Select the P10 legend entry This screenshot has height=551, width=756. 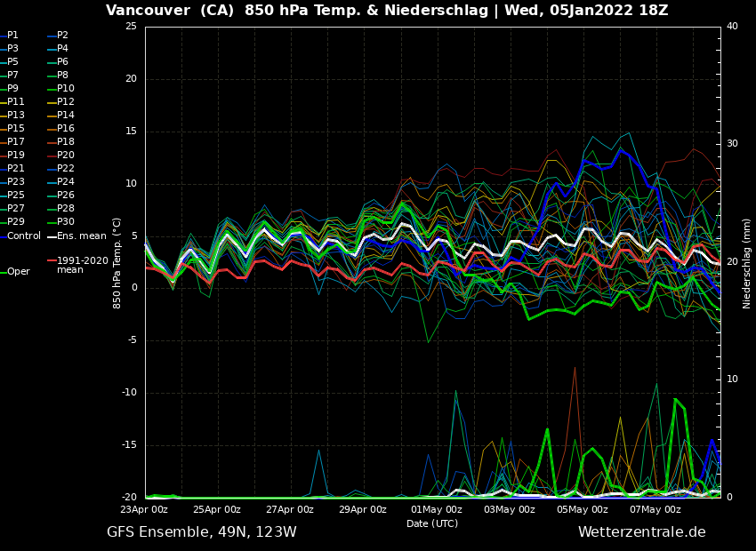pyautogui.click(x=66, y=89)
